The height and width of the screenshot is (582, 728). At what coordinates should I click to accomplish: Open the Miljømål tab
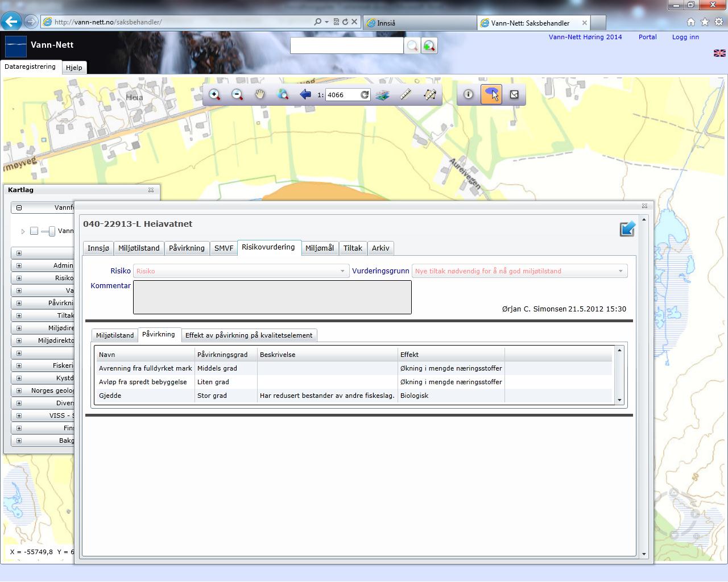(320, 248)
